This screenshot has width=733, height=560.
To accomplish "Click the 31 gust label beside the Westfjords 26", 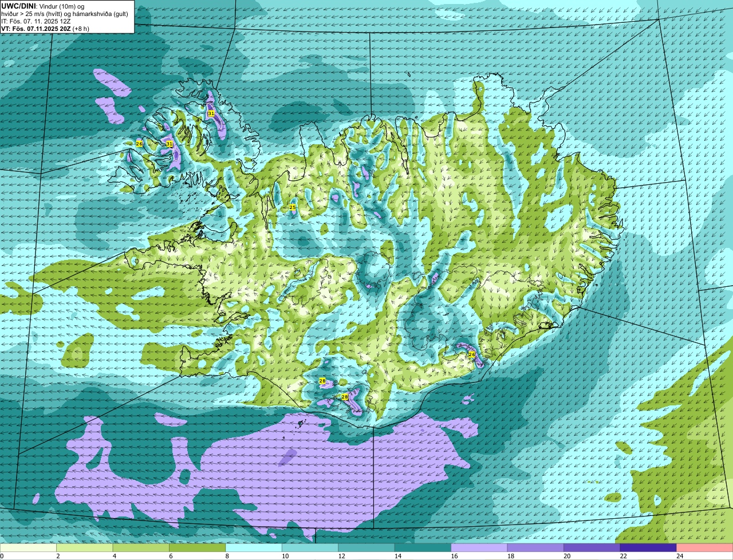I will tap(170, 144).
